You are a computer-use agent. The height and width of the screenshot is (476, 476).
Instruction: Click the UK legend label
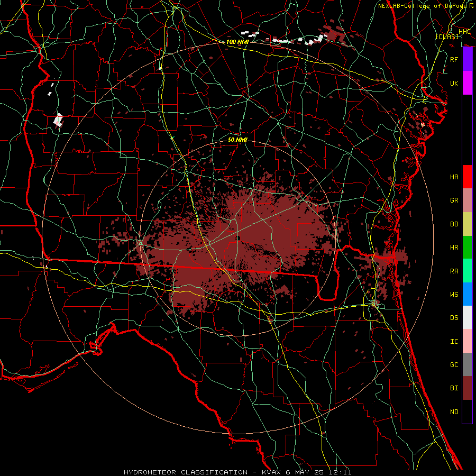454,83
